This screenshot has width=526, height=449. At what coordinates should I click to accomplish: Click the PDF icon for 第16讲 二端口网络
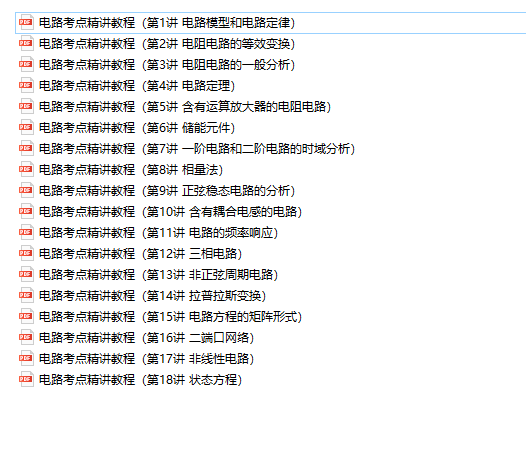26,338
